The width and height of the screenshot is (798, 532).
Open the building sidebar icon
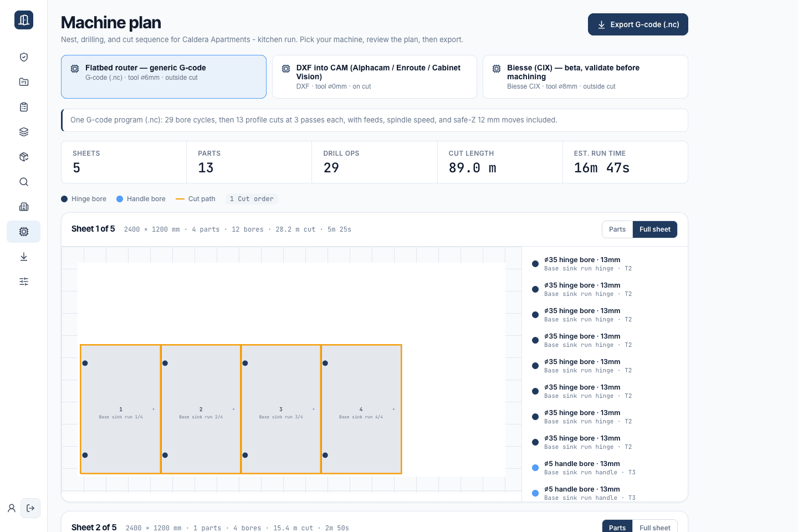point(24,207)
